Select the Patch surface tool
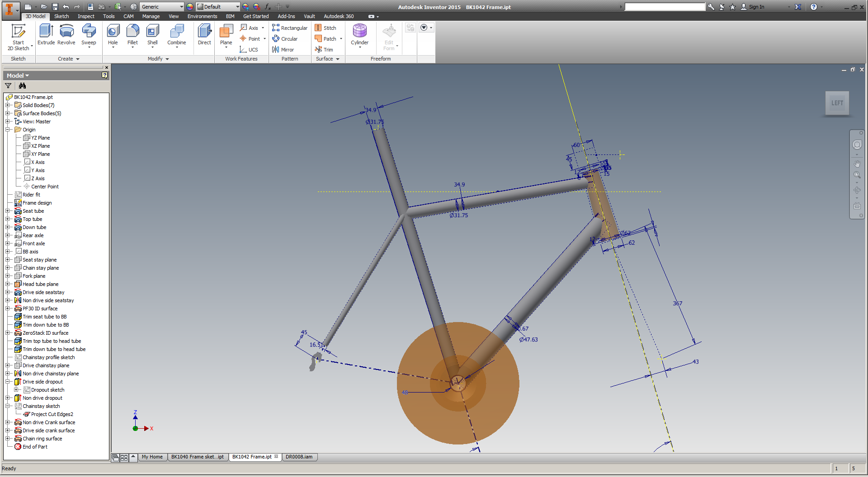Screen dimensions: 868x477 coord(325,39)
